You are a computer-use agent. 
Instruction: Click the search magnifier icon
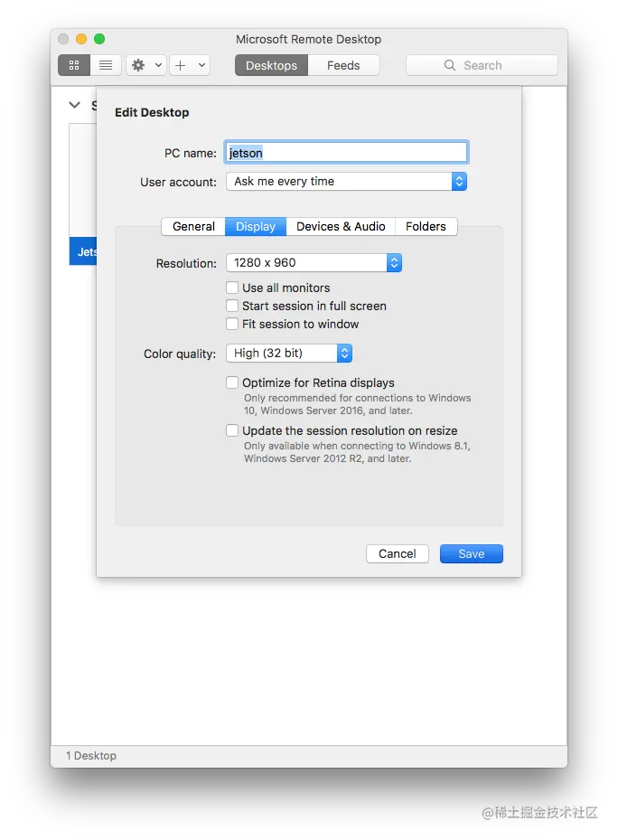click(449, 65)
